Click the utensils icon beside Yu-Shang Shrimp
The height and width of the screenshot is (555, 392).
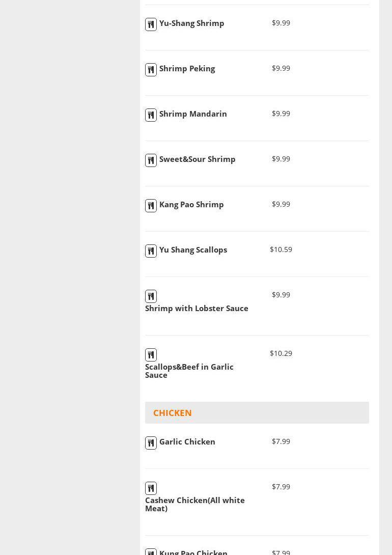click(151, 24)
